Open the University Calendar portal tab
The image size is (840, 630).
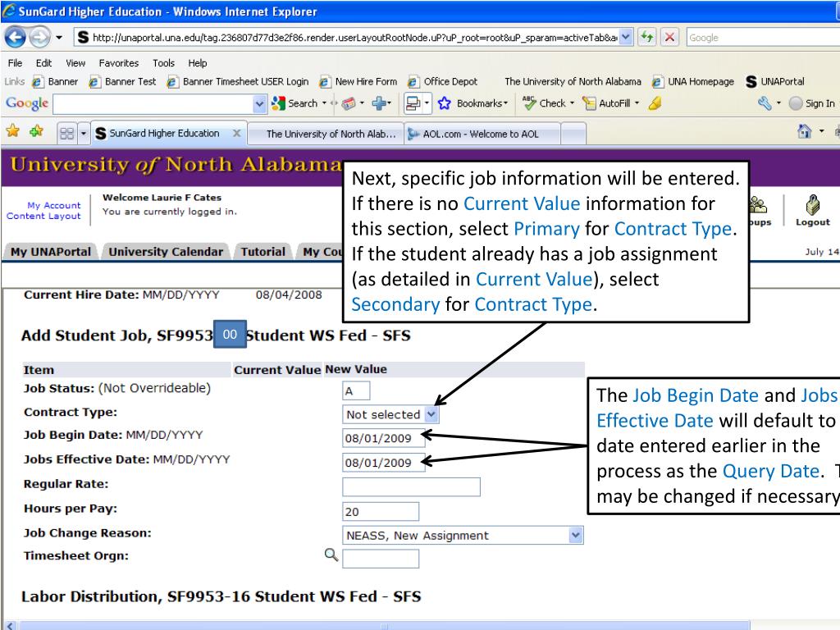click(166, 252)
